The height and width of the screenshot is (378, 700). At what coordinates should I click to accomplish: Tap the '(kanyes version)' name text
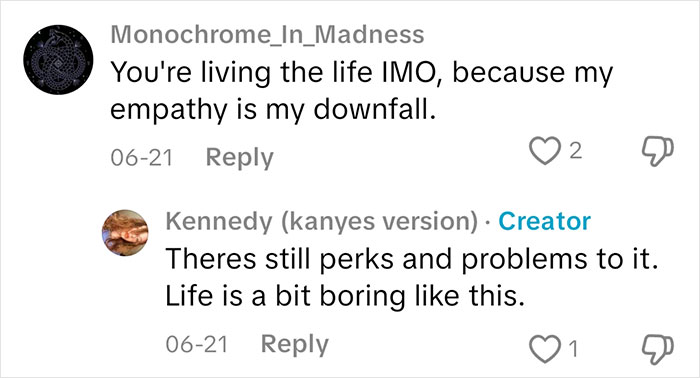coord(379,222)
